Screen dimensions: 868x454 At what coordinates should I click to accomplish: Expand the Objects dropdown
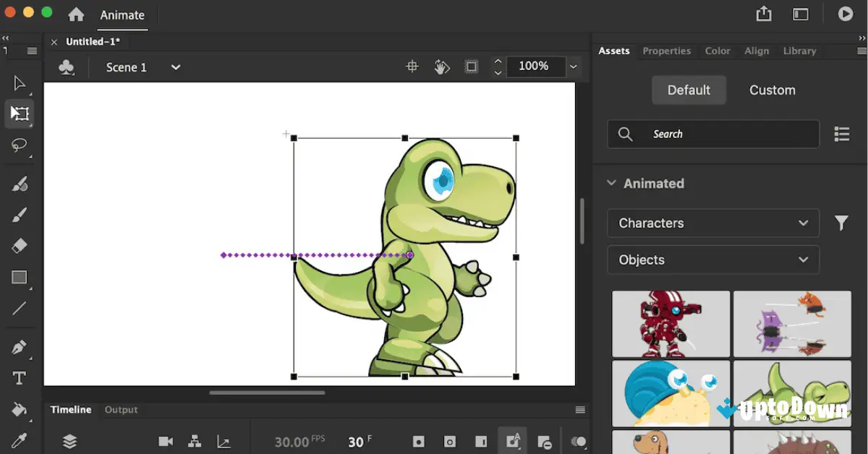click(712, 260)
